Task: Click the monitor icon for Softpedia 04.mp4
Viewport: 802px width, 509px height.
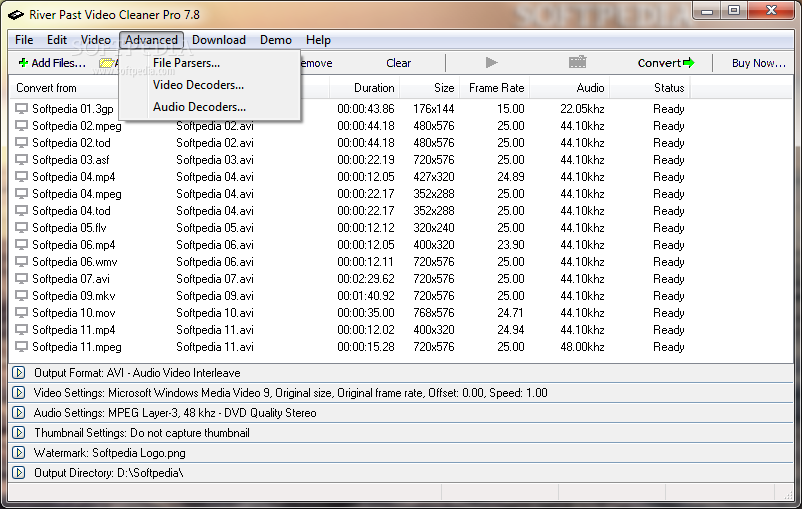Action: click(21, 177)
